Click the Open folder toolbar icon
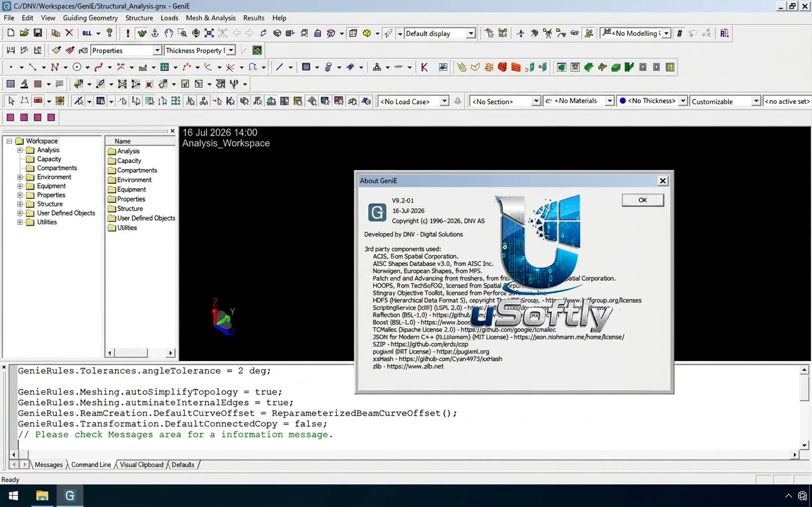Image resolution: width=812 pixels, height=507 pixels. click(x=24, y=33)
